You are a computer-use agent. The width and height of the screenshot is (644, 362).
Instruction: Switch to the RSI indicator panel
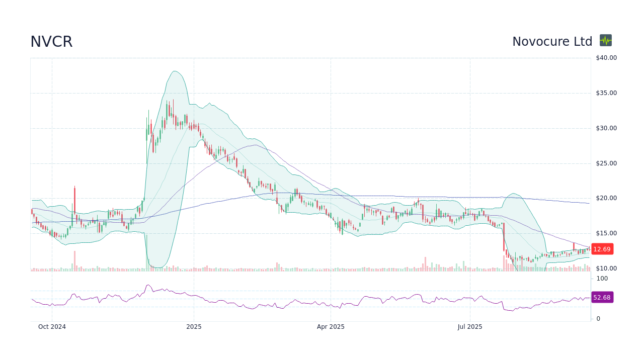(302, 299)
